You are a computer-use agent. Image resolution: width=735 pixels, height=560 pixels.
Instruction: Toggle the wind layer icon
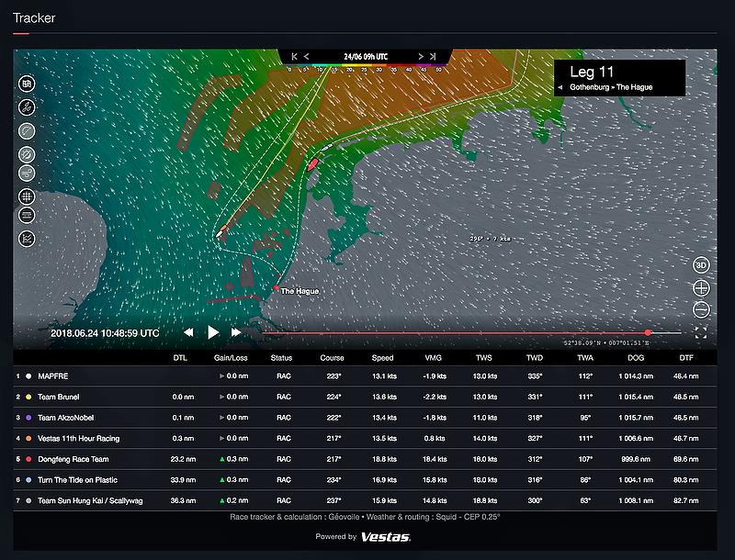27,174
